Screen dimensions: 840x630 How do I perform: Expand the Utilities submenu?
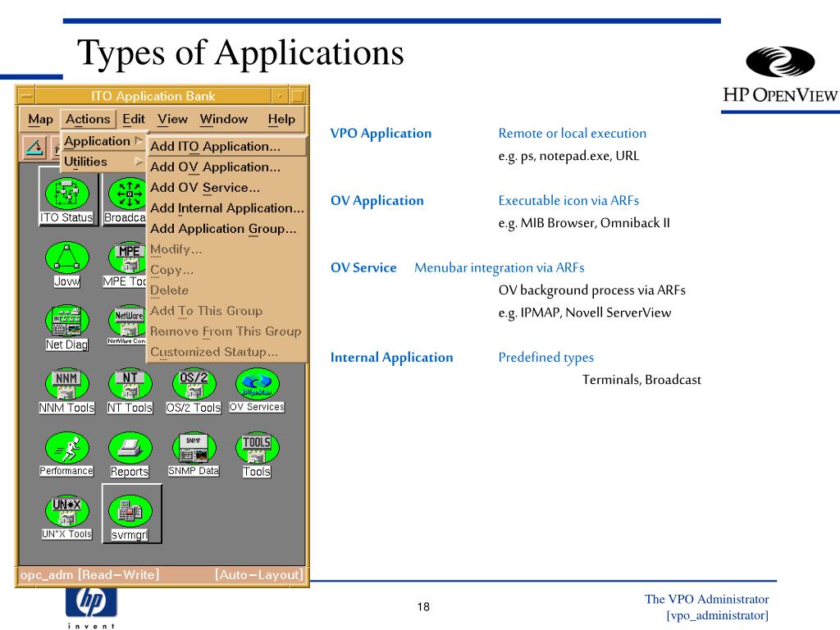[x=103, y=162]
